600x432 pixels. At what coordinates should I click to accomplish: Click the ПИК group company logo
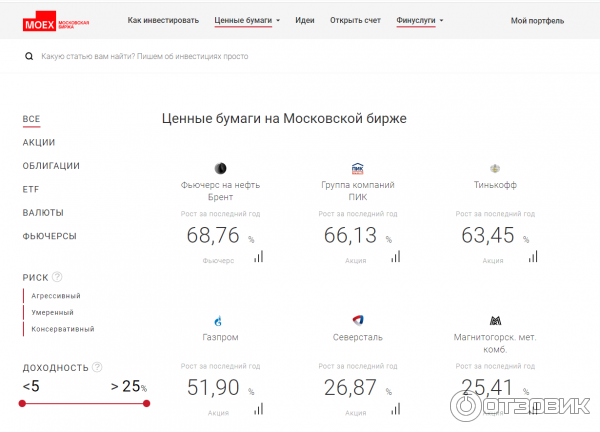(357, 168)
